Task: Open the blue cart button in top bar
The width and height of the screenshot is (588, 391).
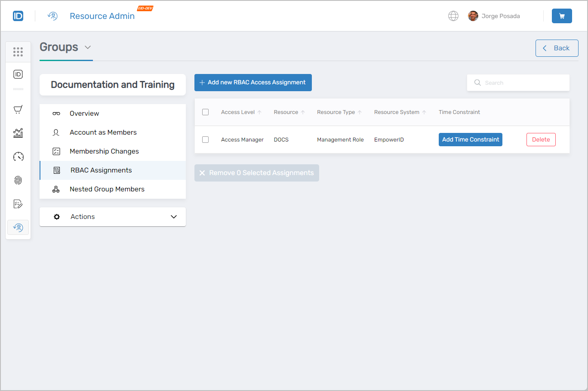Action: 562,15
